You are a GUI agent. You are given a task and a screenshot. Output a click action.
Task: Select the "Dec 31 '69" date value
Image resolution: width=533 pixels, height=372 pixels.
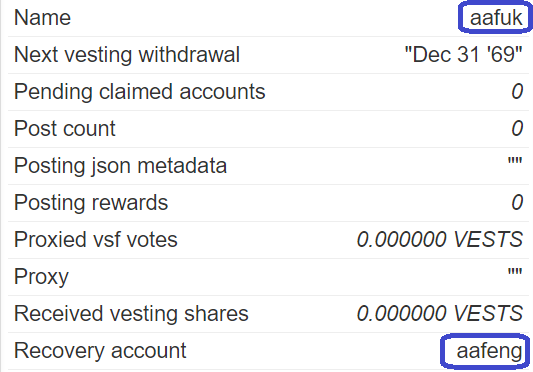(x=464, y=54)
